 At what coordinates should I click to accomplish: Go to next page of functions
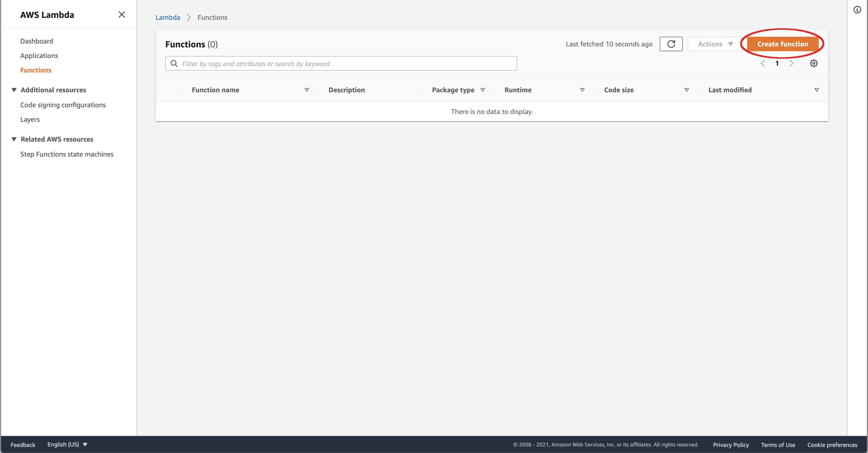pyautogui.click(x=791, y=63)
